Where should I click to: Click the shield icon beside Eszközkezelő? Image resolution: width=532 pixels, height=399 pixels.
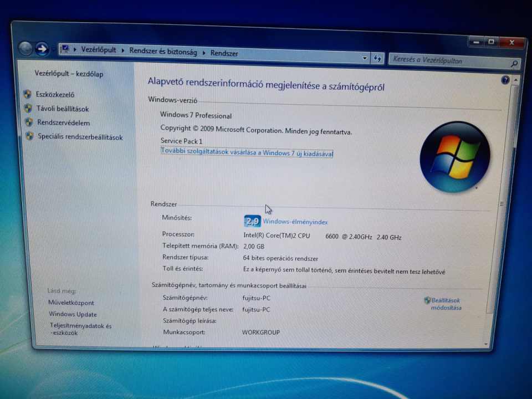(x=28, y=94)
